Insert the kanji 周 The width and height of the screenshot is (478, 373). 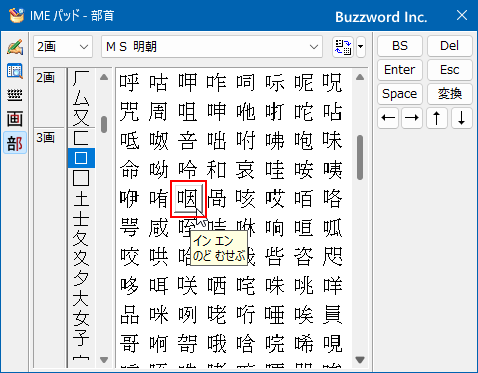point(158,111)
